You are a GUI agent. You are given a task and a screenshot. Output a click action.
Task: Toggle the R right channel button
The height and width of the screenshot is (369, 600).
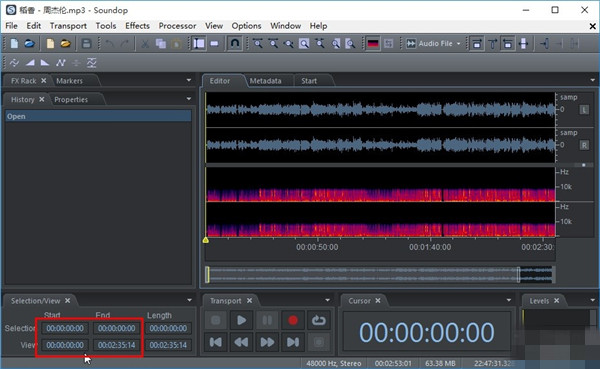pos(584,145)
